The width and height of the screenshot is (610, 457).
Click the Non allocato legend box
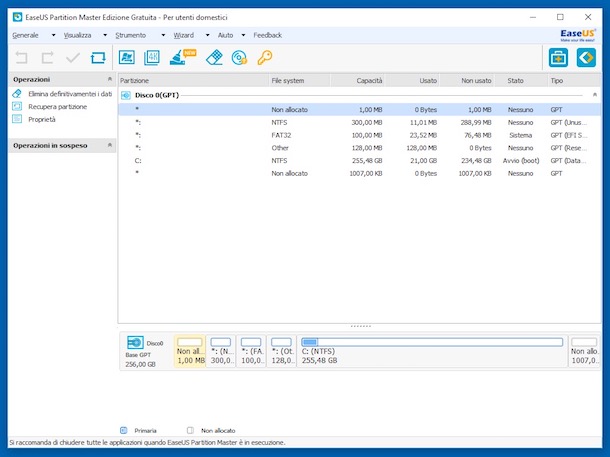click(x=190, y=430)
